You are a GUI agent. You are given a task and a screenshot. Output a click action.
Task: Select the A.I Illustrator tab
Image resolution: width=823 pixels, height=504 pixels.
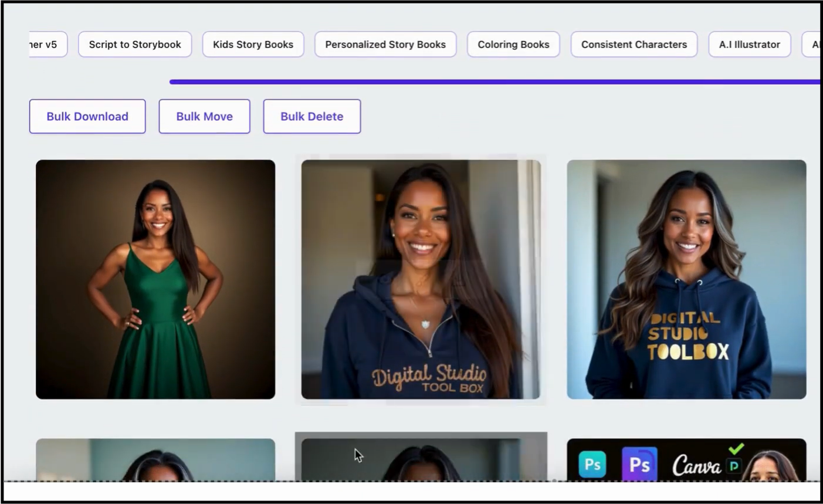pyautogui.click(x=750, y=45)
